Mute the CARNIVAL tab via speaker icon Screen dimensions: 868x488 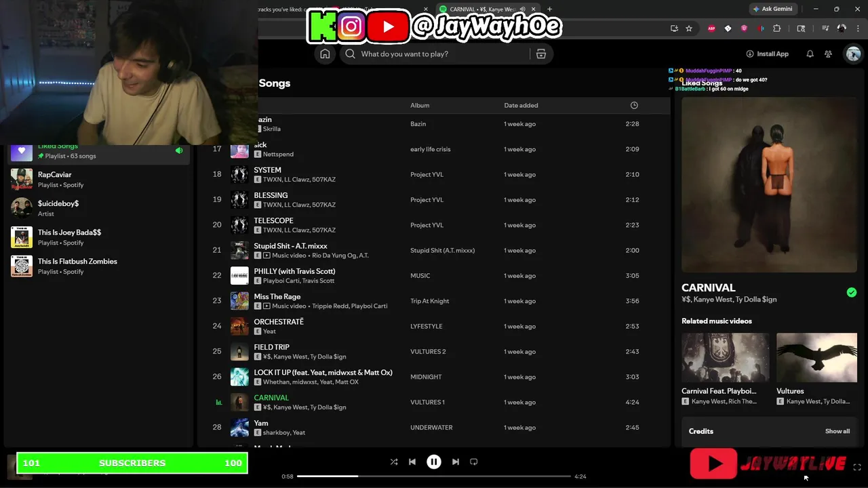coord(522,9)
